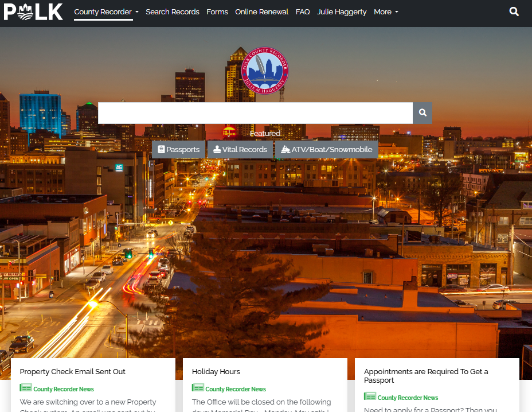532x412 pixels.
Task: Click the Passports document icon
Action: pyautogui.click(x=162, y=150)
